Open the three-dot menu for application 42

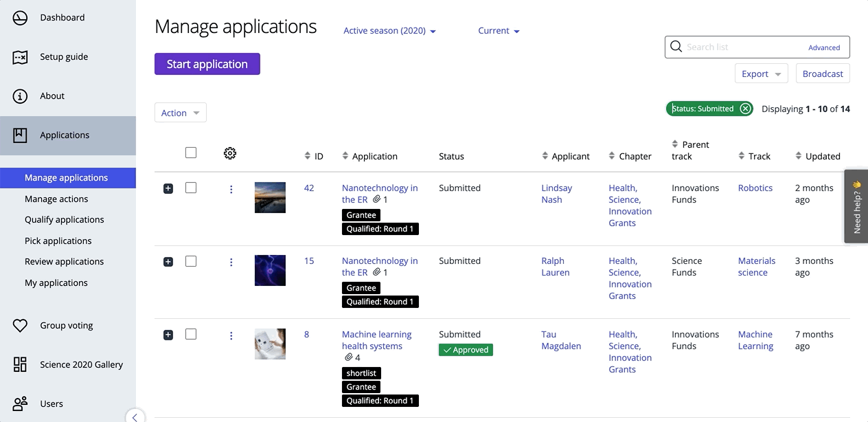click(x=231, y=189)
